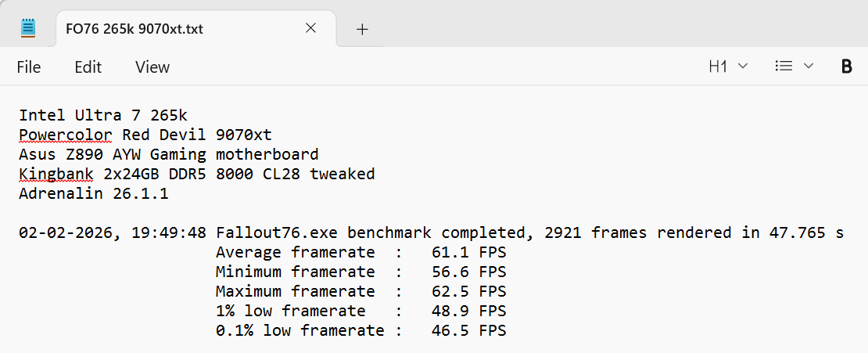Viewport: 868px width, 353px height.
Task: Click the 0.1% low framerate value 46.5
Action: [x=450, y=330]
